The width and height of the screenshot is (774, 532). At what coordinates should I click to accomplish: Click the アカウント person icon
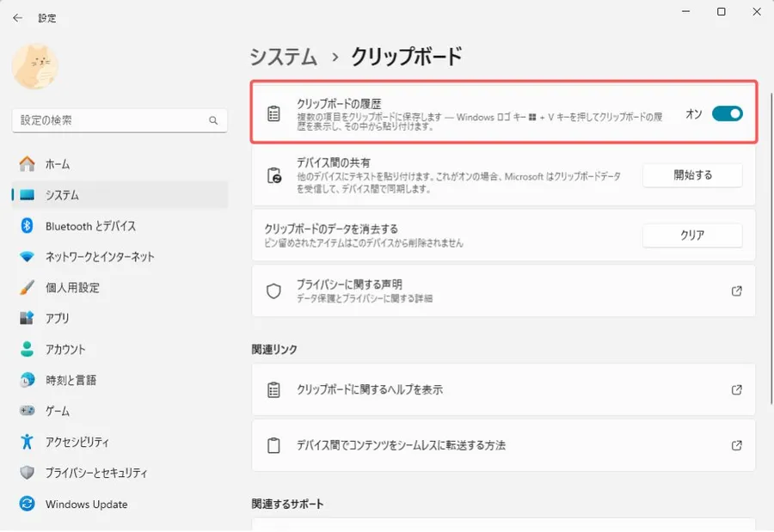tap(28, 349)
